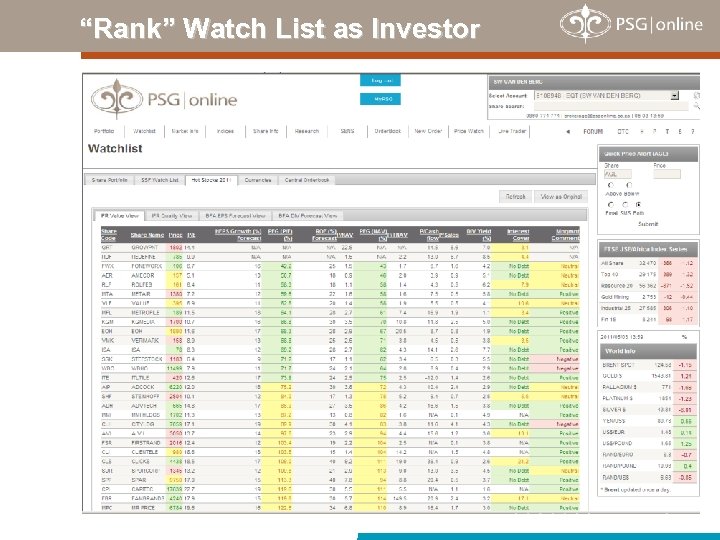
Task: Sort by the Div Yield column header
Action: click(x=479, y=235)
